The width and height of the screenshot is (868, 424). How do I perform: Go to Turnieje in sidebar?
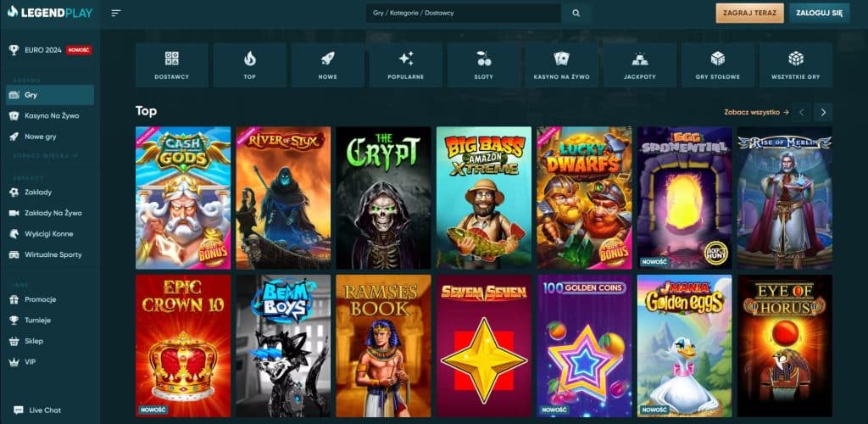click(x=39, y=320)
